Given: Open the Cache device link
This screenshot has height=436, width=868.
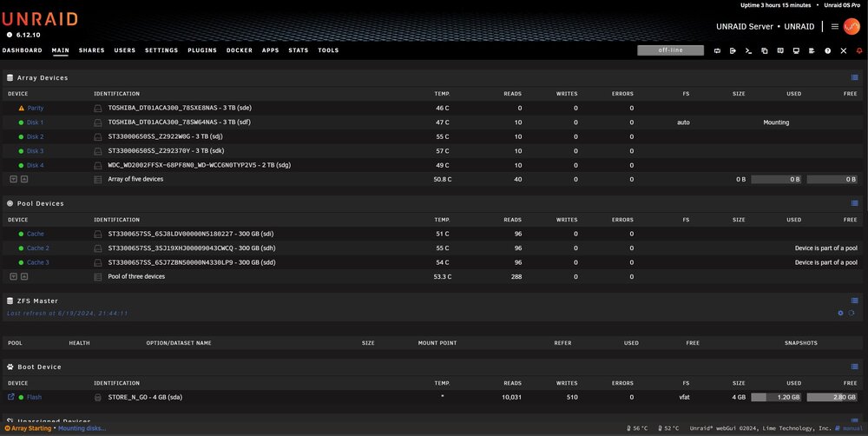Looking at the screenshot, I should 36,234.
